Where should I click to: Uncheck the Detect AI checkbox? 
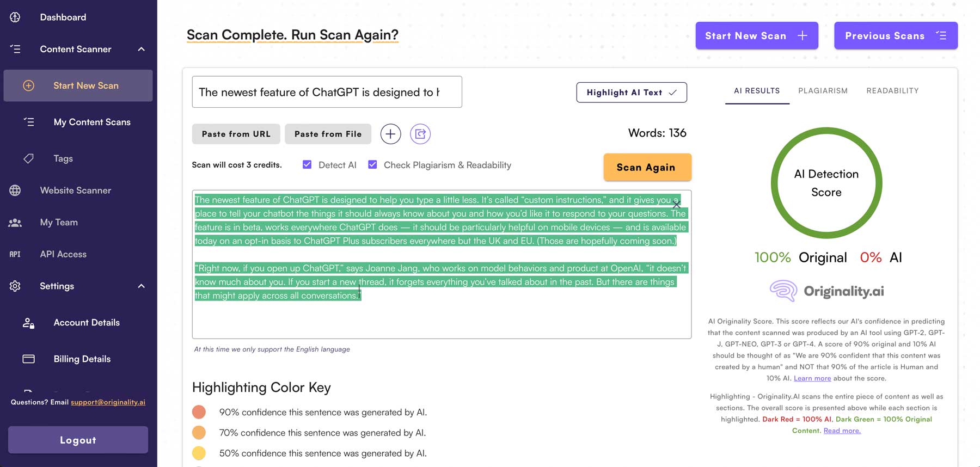coord(307,165)
